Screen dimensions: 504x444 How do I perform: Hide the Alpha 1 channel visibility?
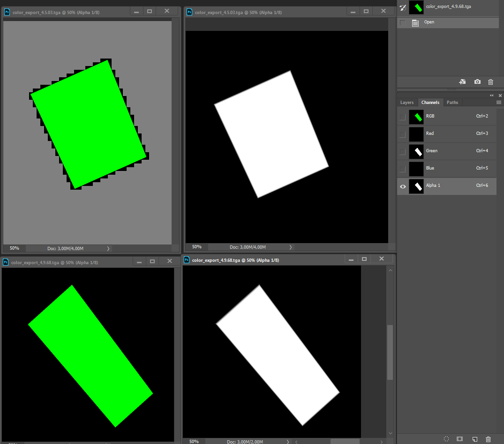click(x=403, y=186)
